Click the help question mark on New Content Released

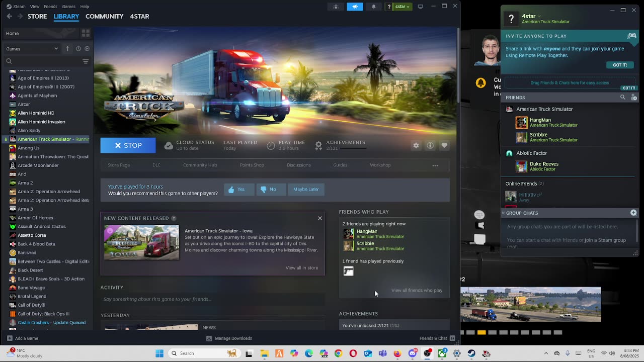[174, 218]
